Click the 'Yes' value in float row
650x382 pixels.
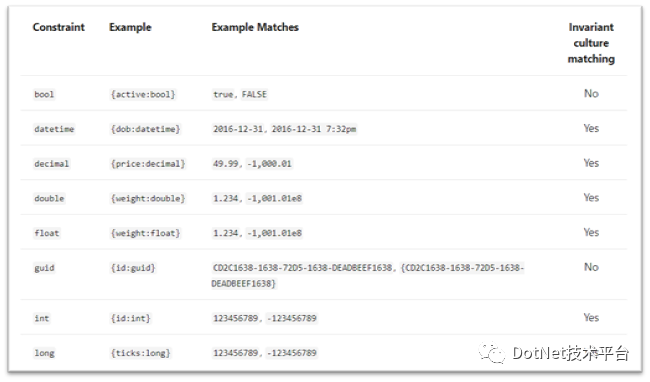click(x=591, y=233)
